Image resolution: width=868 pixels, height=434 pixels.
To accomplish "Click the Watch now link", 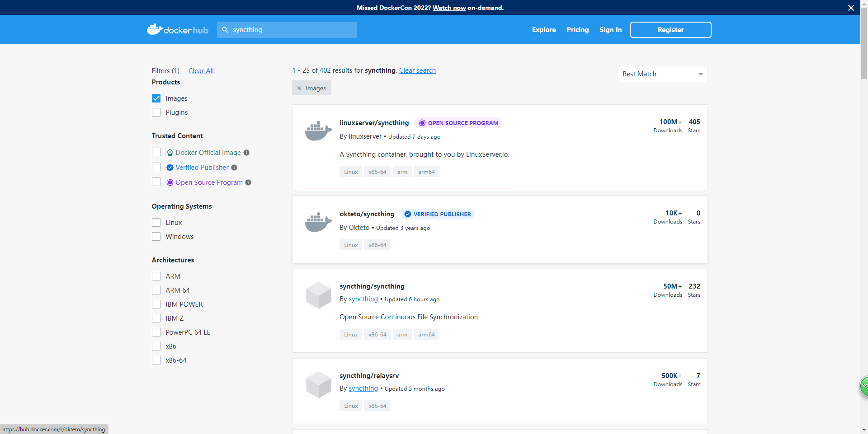I will (449, 8).
